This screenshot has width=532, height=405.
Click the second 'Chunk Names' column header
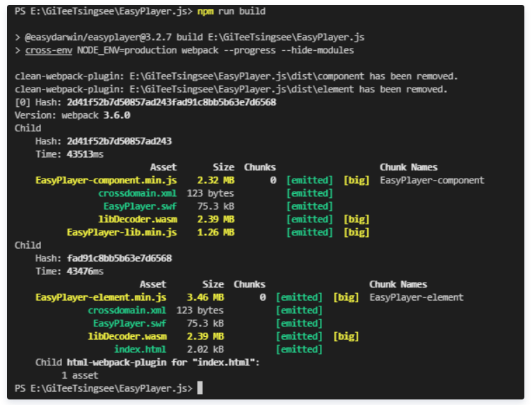398,284
